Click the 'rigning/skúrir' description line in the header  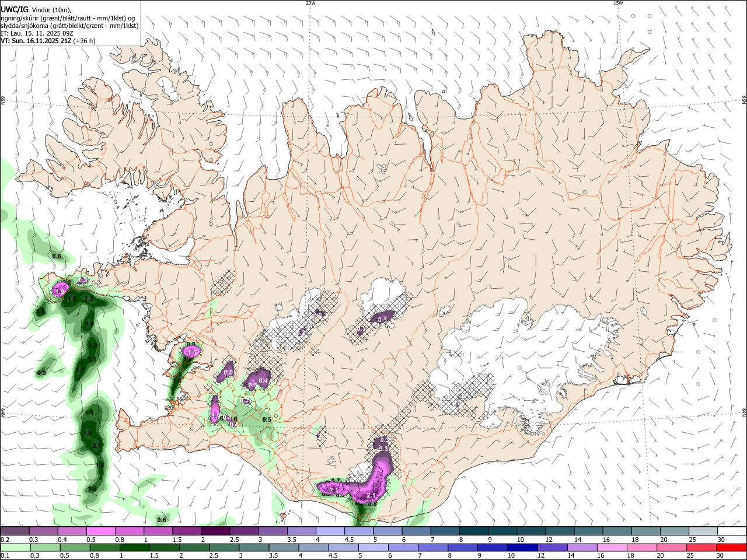[68, 18]
